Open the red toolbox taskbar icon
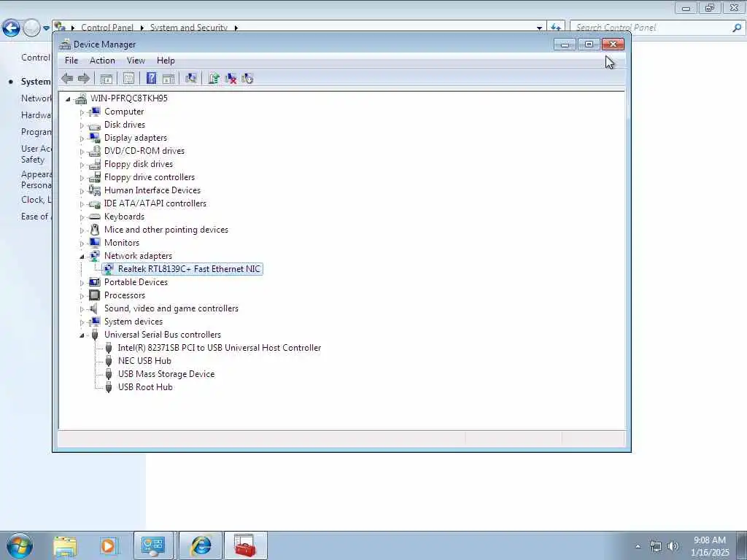The image size is (747, 560). [245, 545]
